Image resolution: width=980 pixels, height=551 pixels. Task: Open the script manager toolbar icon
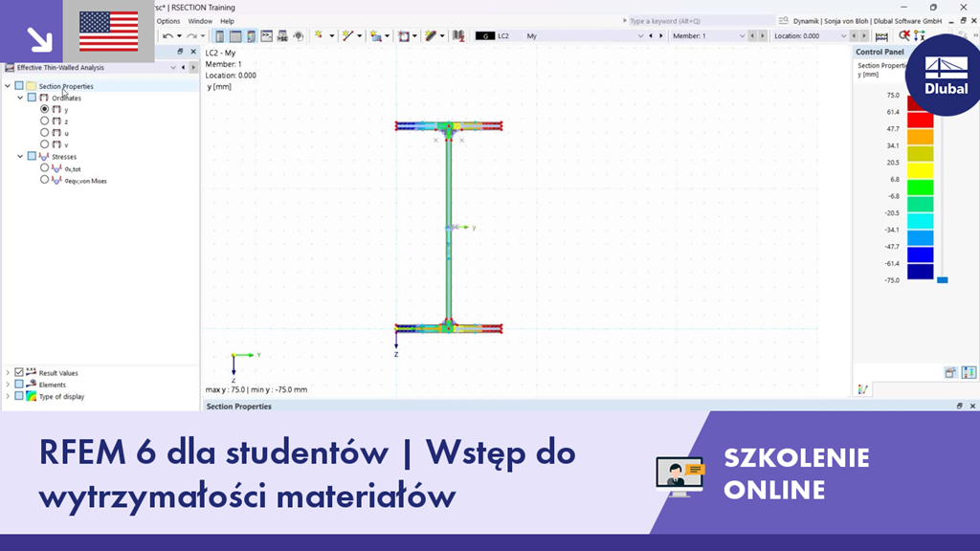click(282, 36)
